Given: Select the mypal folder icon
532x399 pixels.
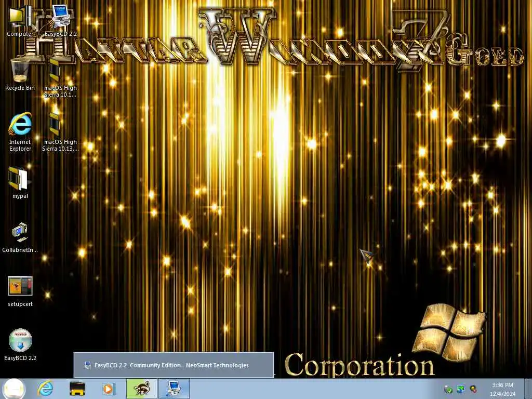Looking at the screenshot, I should pyautogui.click(x=20, y=182).
